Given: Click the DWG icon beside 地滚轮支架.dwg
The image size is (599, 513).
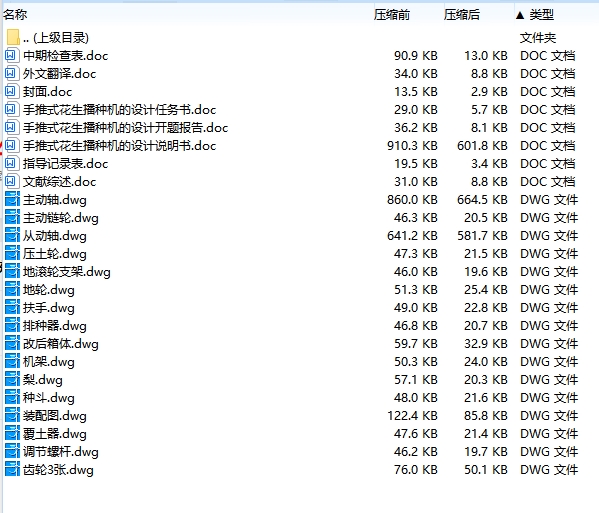Looking at the screenshot, I should (12, 271).
